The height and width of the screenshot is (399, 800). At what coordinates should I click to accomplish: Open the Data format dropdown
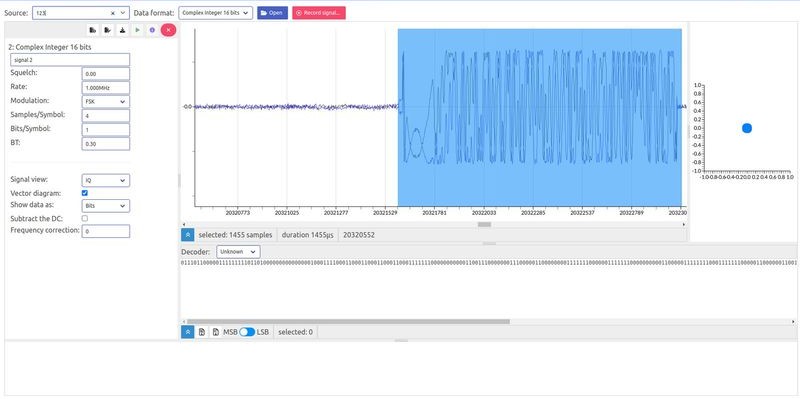point(216,13)
